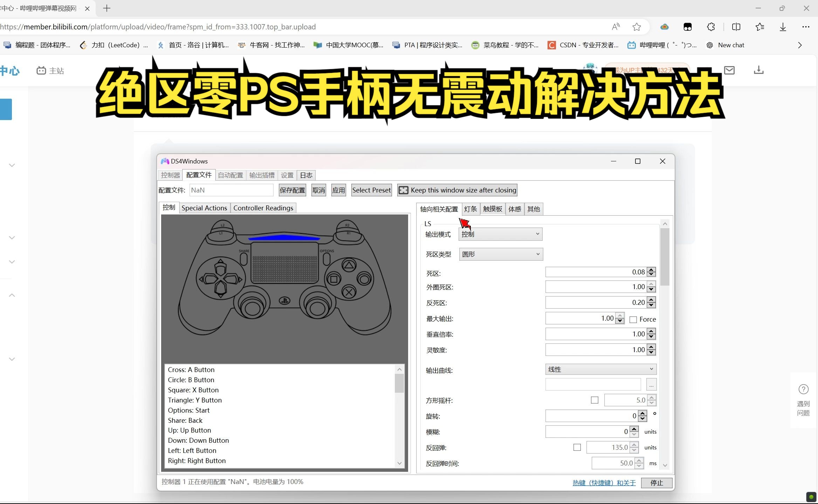The image size is (818, 504).
Task: Click the blue lightbar on controller image
Action: [284, 238]
